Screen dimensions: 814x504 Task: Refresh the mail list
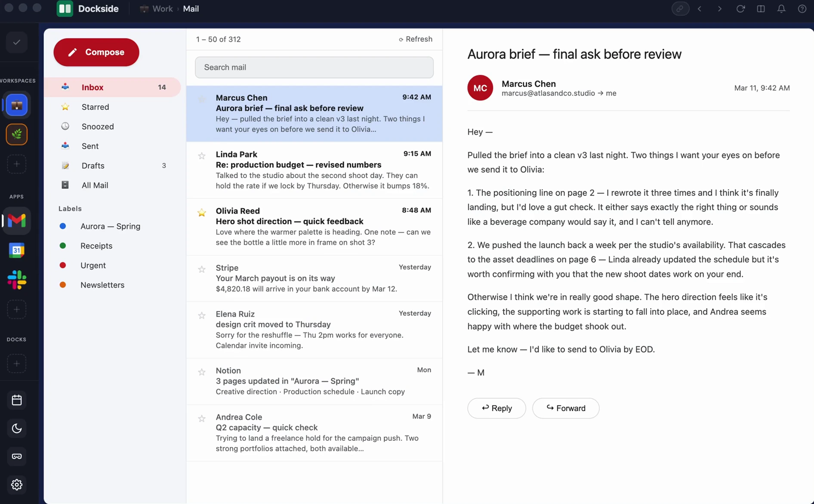pos(415,39)
